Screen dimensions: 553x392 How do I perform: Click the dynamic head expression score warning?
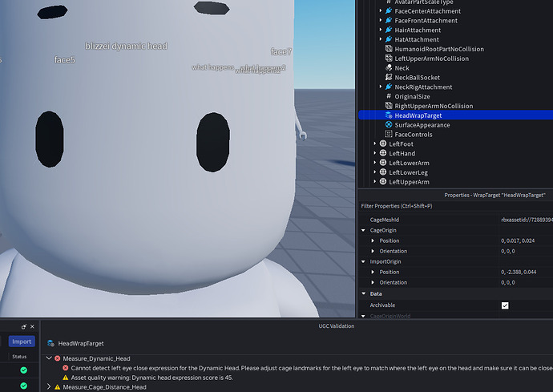click(151, 378)
